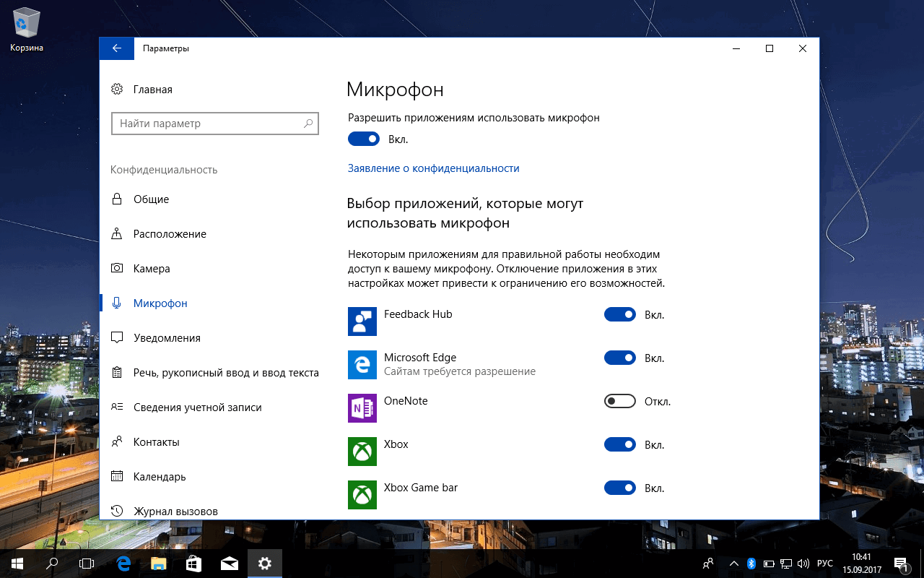The height and width of the screenshot is (578, 924).
Task: Click the call history icon beside Журнал вызовов
Action: pyautogui.click(x=117, y=511)
